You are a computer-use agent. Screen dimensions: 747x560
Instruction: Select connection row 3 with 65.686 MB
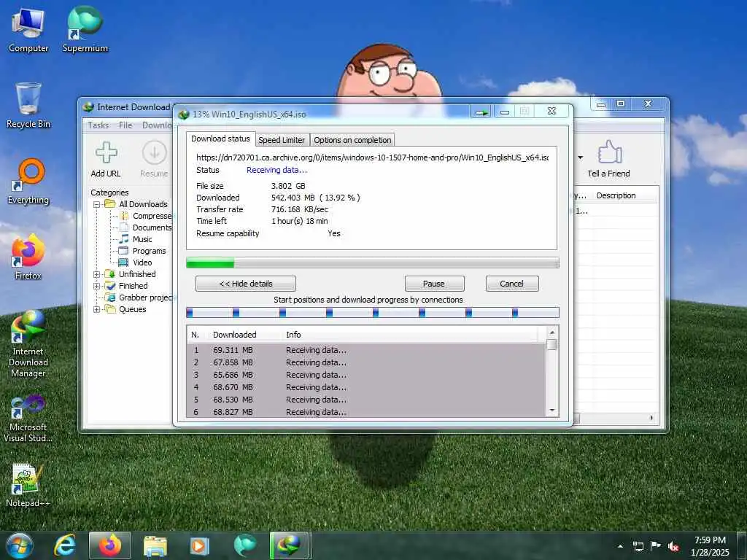pos(366,375)
